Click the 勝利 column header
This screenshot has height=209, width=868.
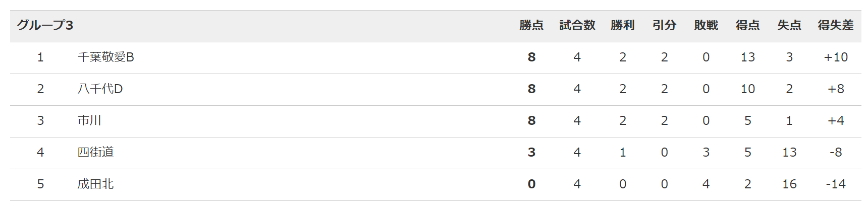pos(623,25)
